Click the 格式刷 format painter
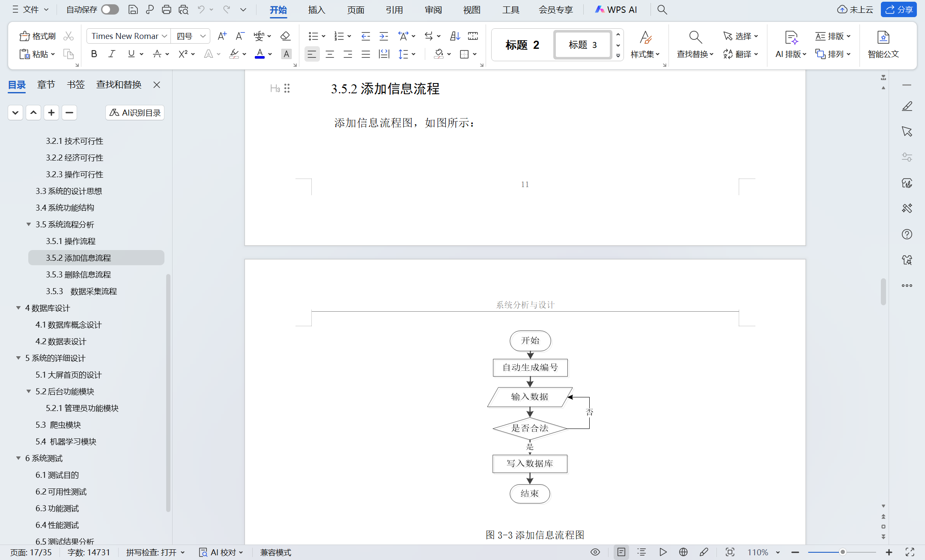Viewport: 925px width, 560px height. [x=38, y=36]
